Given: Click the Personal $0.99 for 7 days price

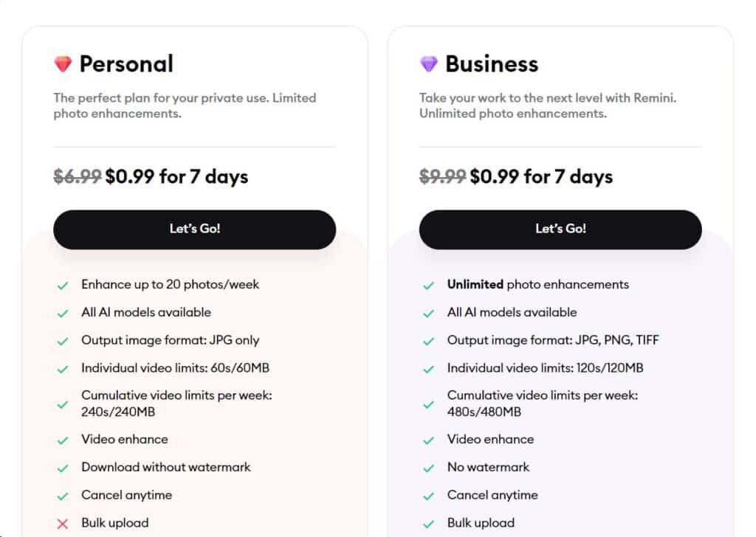Looking at the screenshot, I should click(176, 177).
